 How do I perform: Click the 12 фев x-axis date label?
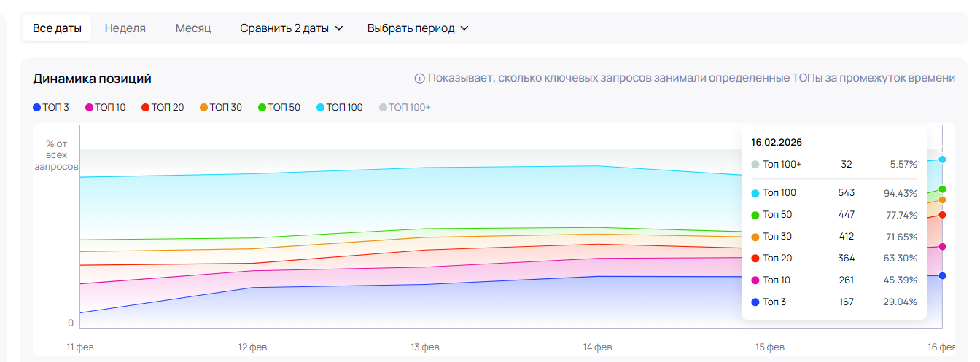click(253, 347)
